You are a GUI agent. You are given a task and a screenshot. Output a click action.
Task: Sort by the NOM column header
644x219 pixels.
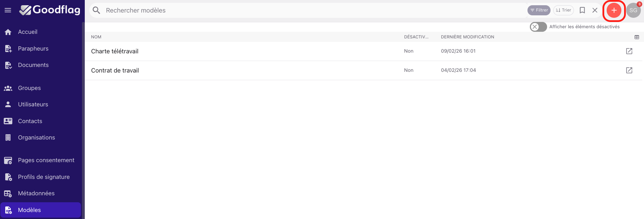click(96, 37)
